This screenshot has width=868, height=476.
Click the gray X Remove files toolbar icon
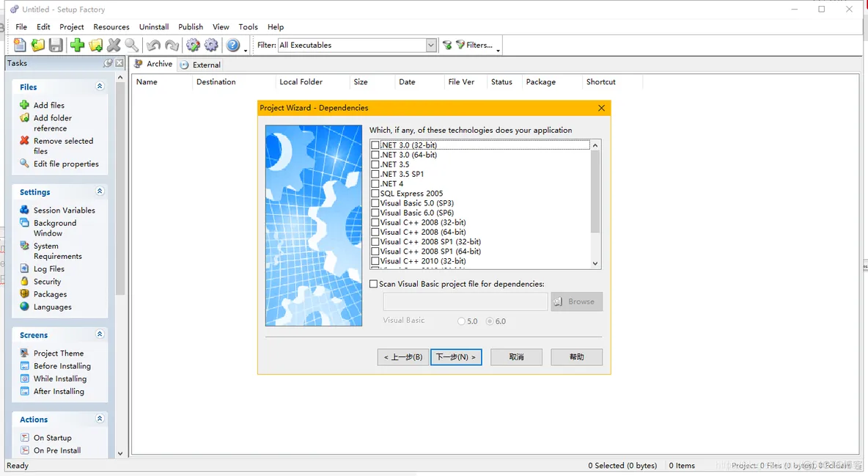coord(114,45)
